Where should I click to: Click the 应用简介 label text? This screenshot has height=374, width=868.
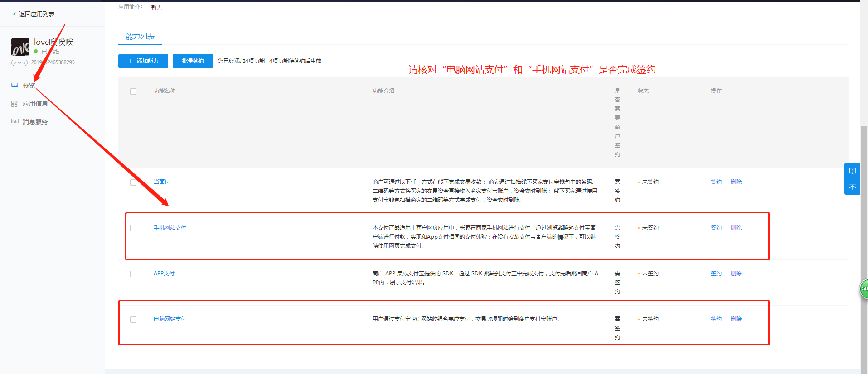coord(131,7)
